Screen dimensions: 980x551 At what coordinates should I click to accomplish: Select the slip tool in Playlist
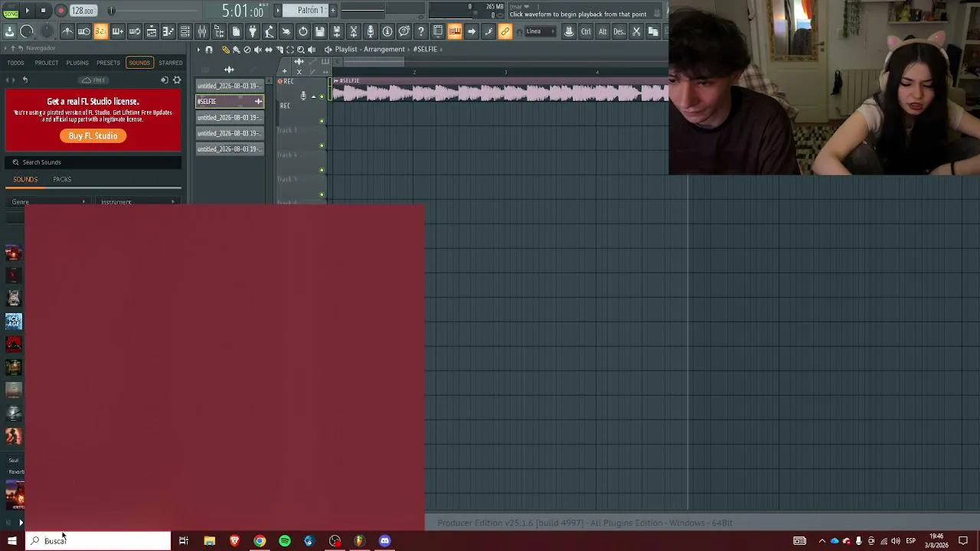268,50
